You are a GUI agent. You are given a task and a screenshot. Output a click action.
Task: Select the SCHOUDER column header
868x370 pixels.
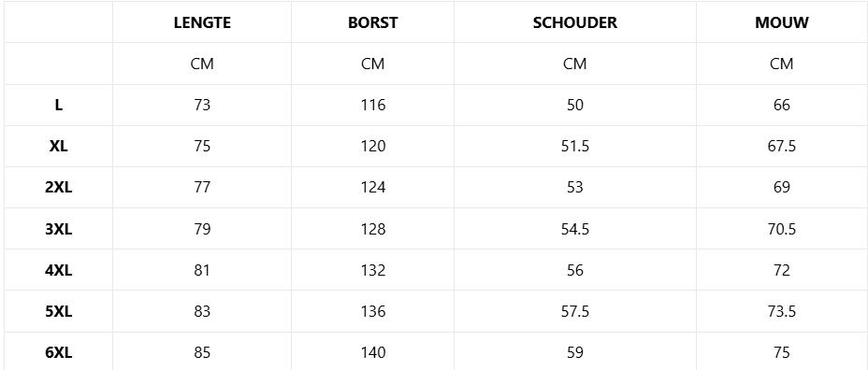click(574, 22)
